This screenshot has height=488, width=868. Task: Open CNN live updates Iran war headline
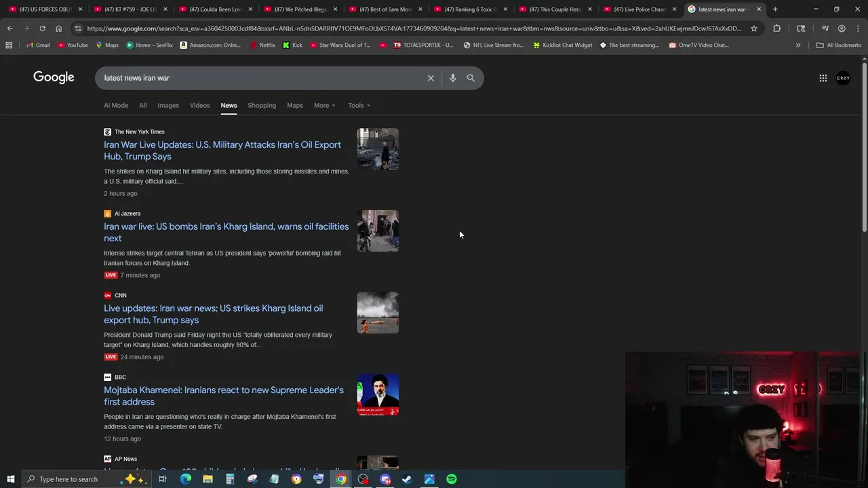coord(213,314)
